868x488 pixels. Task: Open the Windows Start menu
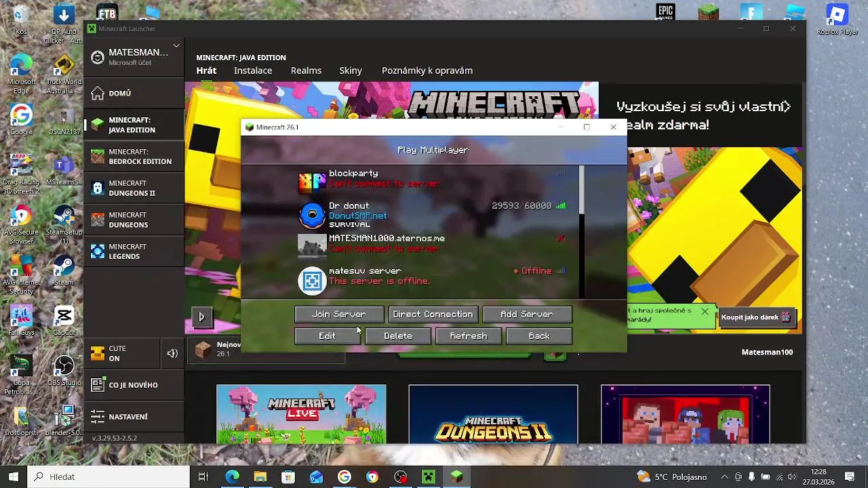point(14,476)
